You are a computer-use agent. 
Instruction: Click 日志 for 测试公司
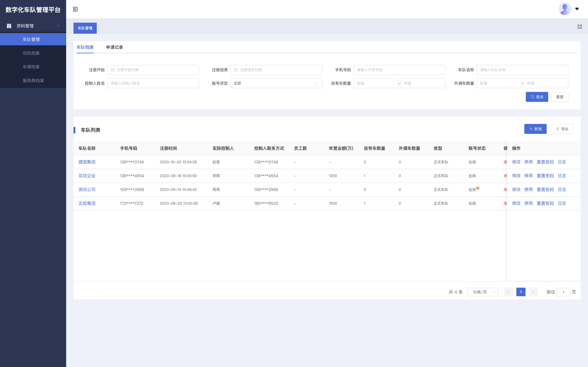pyautogui.click(x=562, y=190)
